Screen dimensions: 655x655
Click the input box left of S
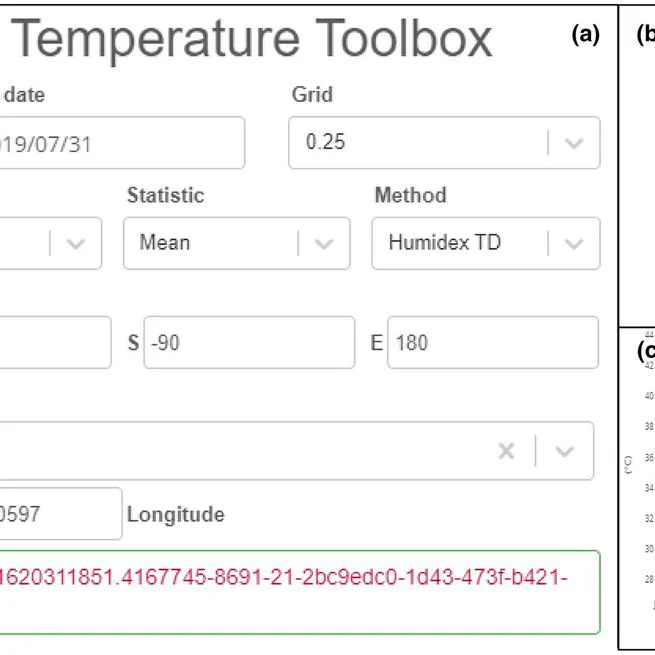tap(55, 343)
